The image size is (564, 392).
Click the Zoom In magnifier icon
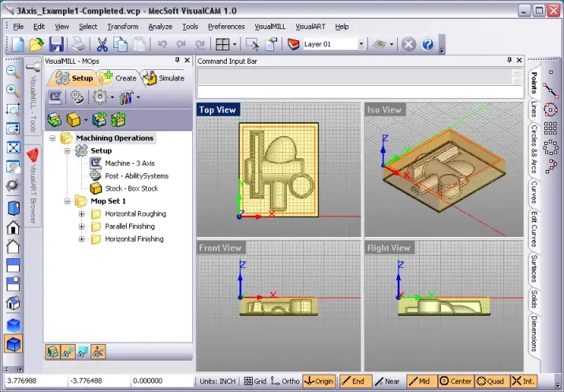(13, 91)
